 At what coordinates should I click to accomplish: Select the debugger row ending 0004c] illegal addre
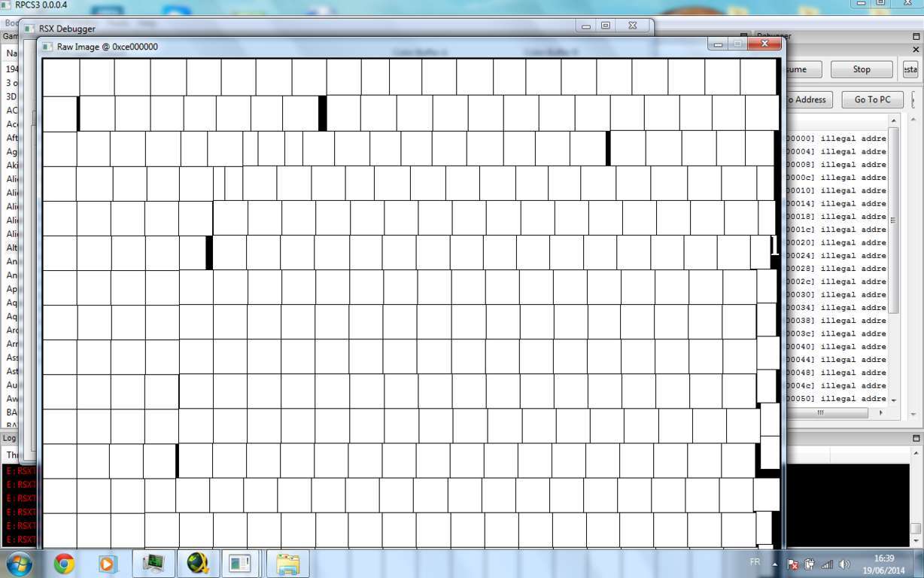coord(837,385)
